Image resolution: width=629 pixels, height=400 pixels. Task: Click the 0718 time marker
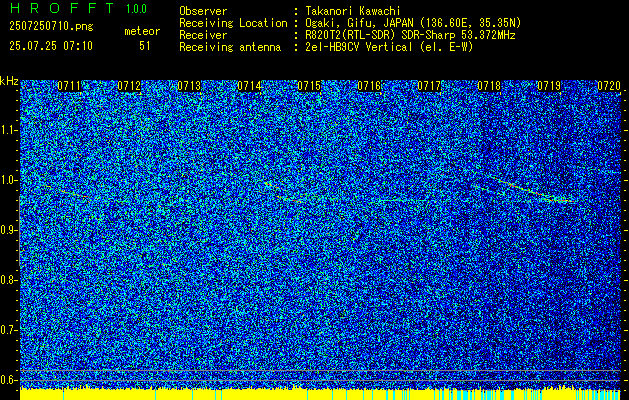489,86
